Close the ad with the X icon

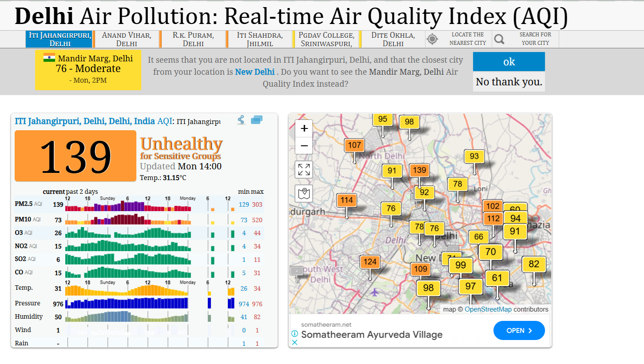294,342
